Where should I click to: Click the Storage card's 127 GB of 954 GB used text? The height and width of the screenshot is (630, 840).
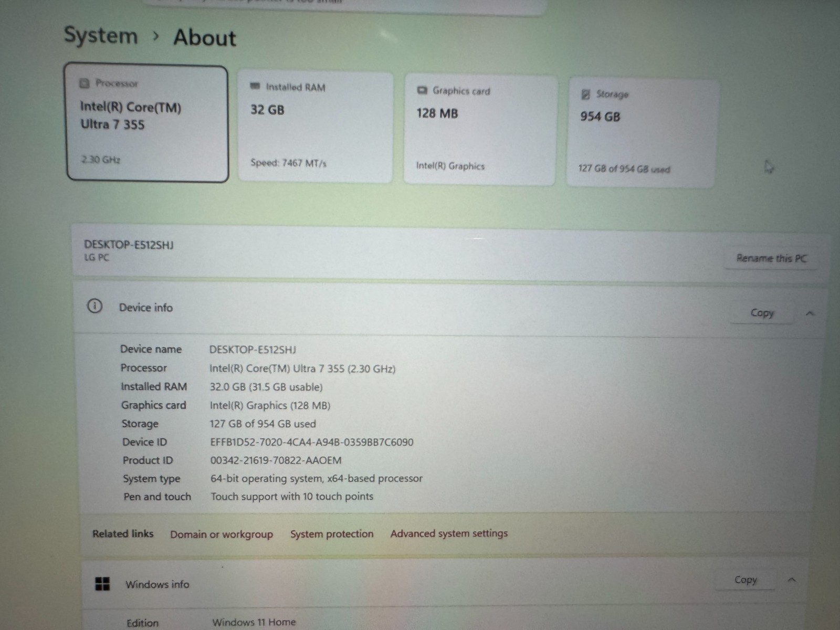624,169
